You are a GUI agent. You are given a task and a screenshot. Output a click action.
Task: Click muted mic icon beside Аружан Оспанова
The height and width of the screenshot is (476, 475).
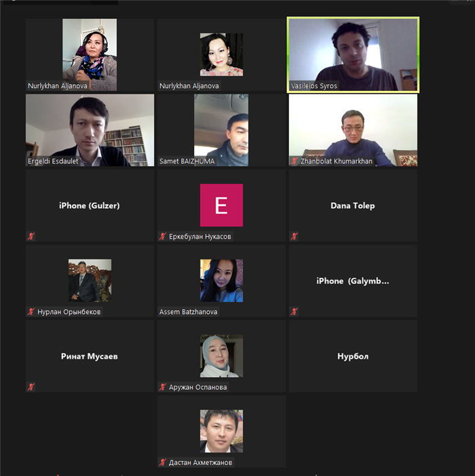(x=162, y=386)
